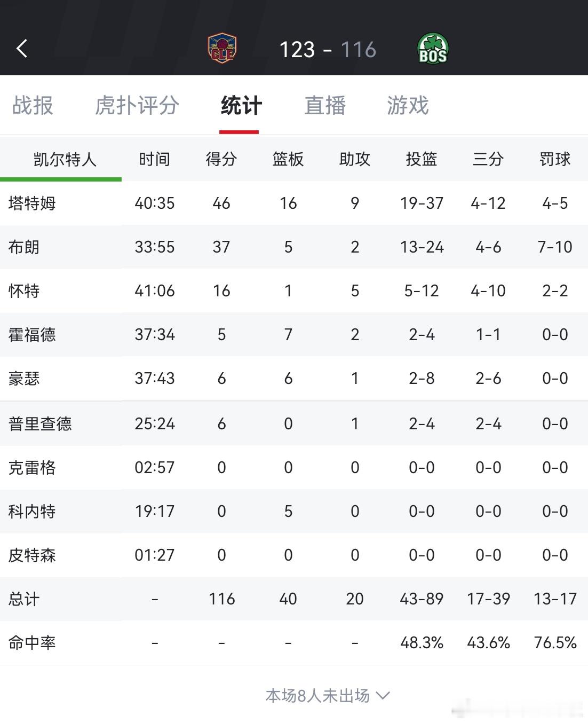Tap the 43.6% three-point percentage
The width and height of the screenshot is (588, 723).
tap(488, 642)
